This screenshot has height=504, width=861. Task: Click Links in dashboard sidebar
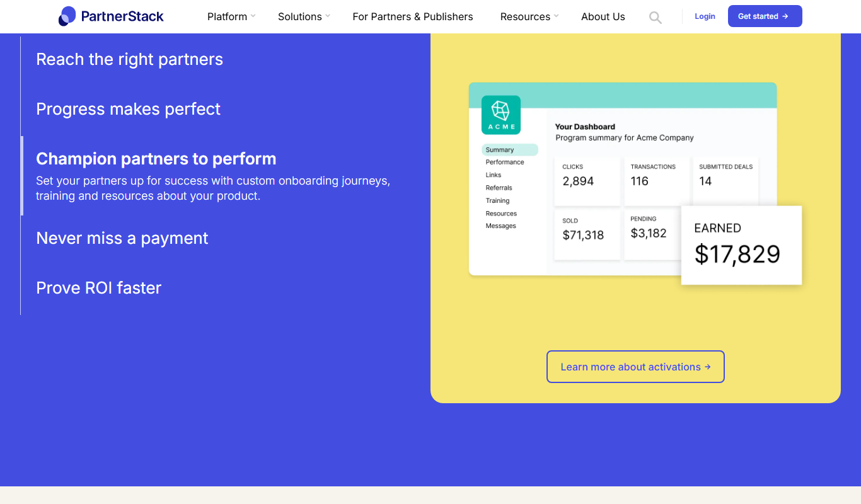(x=494, y=175)
